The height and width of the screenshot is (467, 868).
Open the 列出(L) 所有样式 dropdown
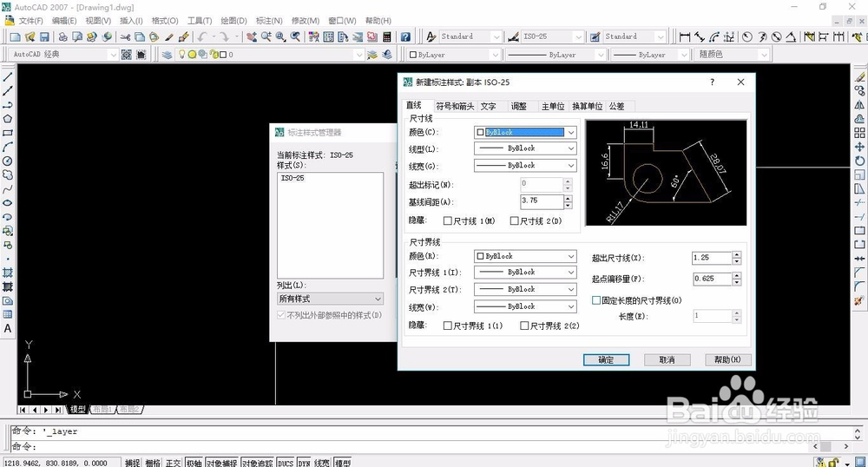(x=330, y=299)
